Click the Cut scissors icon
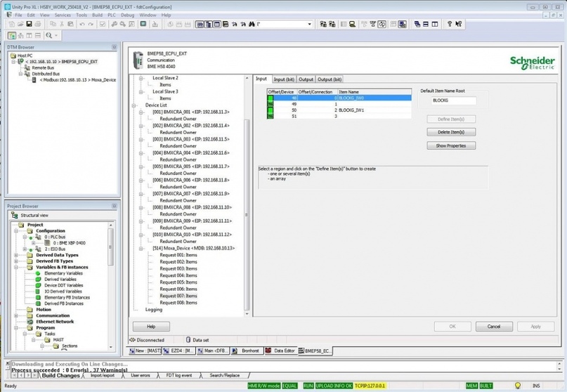Screen dimensions: 567x392 click(62, 24)
